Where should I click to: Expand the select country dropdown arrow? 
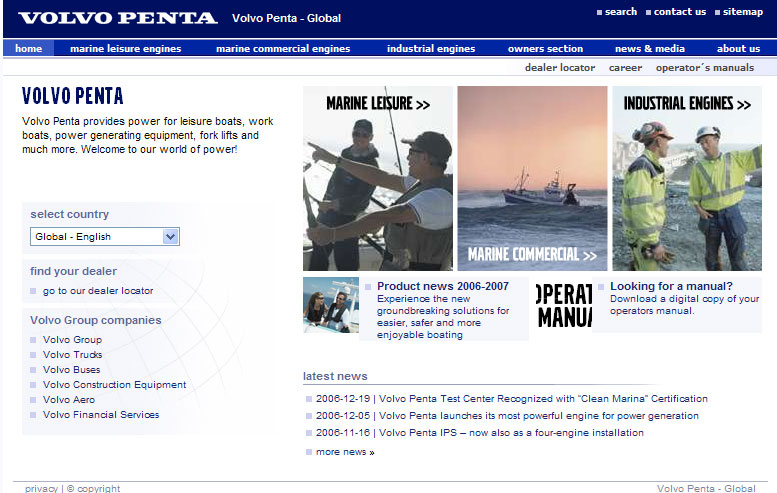(x=170, y=236)
